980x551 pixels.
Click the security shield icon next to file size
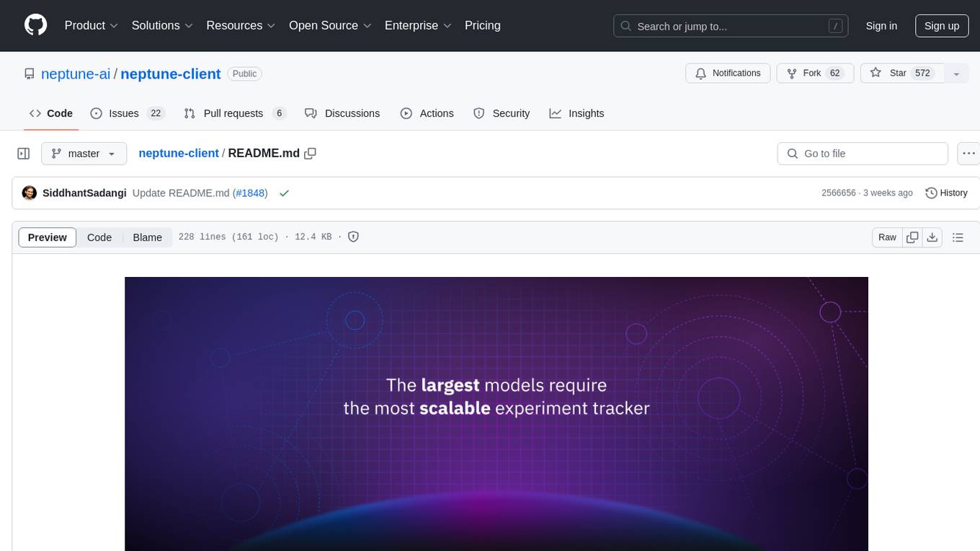point(353,237)
